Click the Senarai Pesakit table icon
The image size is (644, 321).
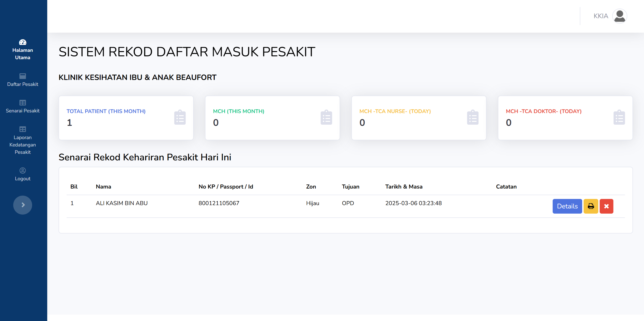pyautogui.click(x=22, y=103)
